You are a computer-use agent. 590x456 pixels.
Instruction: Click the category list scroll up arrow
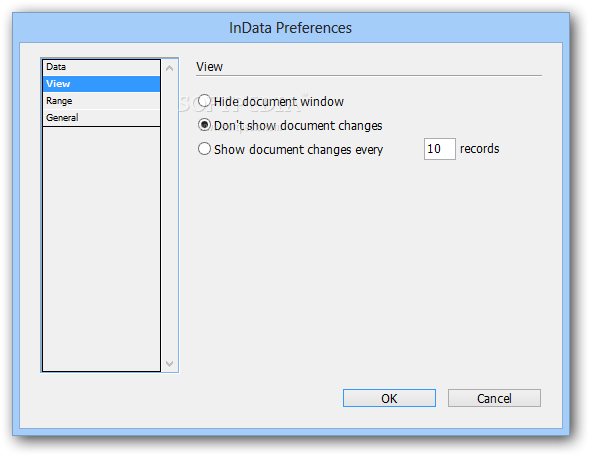tap(170, 68)
